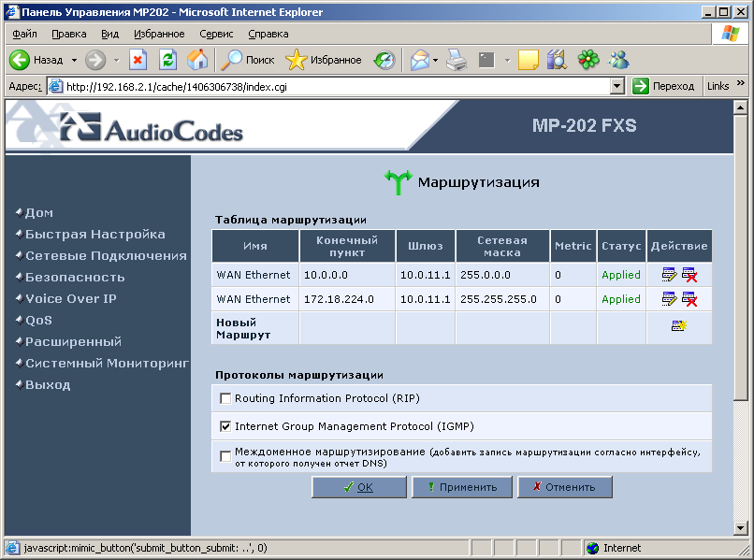The image size is (754, 560).
Task: Confirm with the OK button
Action: (x=359, y=487)
